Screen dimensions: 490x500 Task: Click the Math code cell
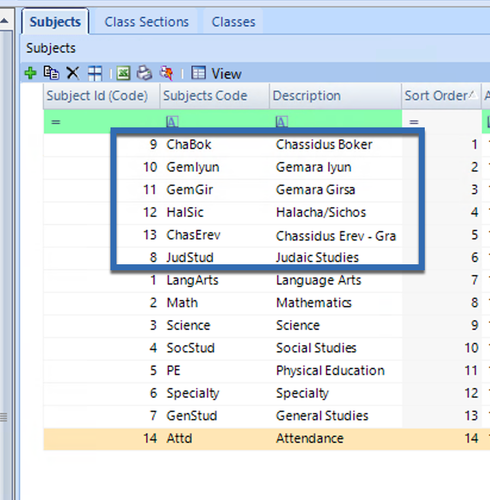214,303
